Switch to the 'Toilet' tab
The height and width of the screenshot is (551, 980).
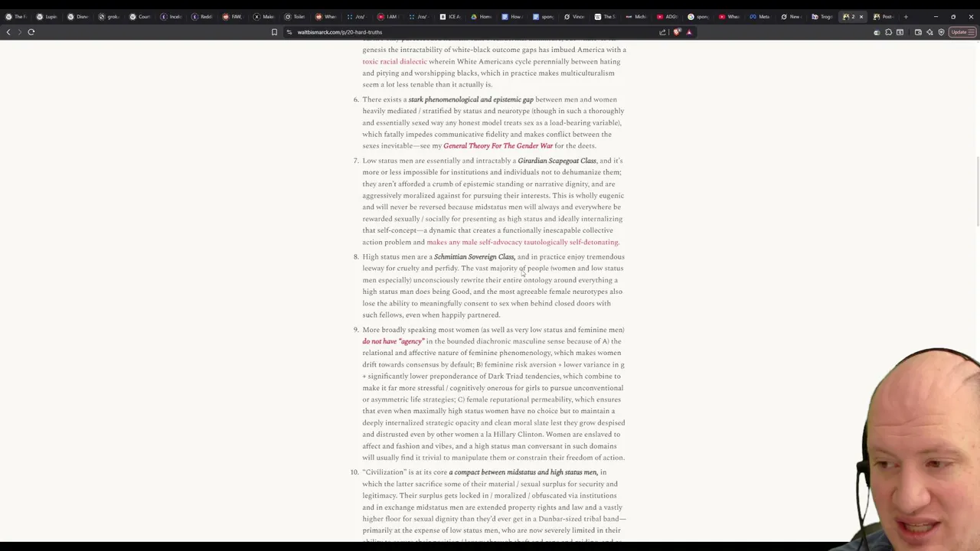point(295,17)
